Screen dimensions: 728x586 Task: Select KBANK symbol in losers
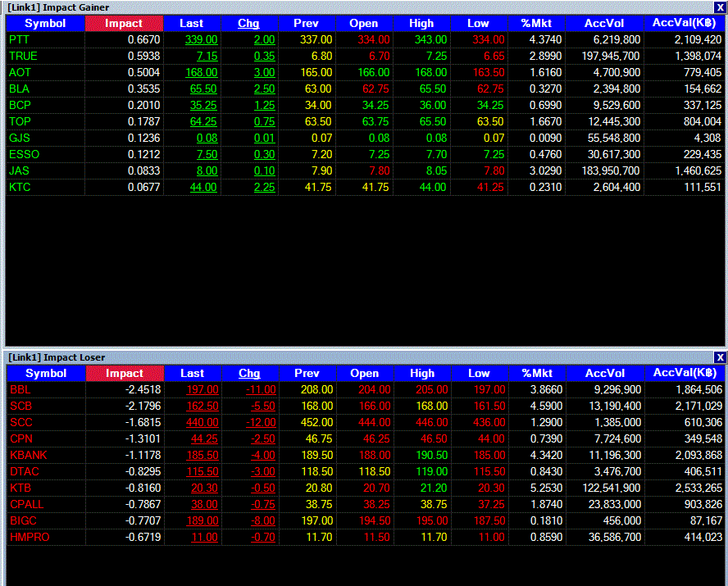tap(29, 455)
